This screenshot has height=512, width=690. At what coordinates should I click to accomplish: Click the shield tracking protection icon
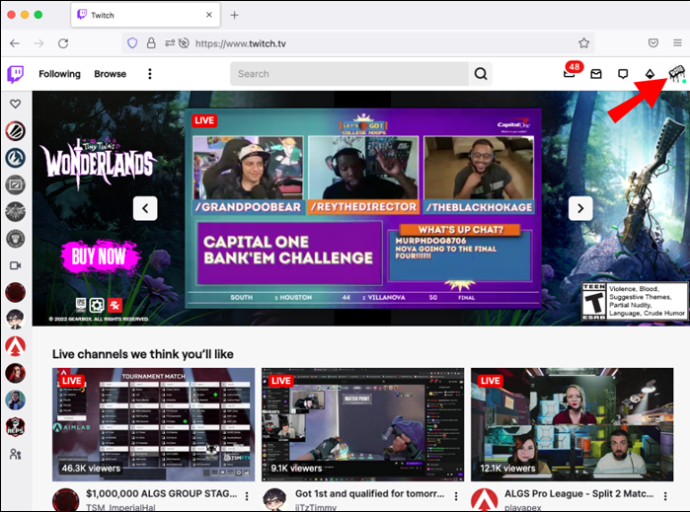click(132, 43)
